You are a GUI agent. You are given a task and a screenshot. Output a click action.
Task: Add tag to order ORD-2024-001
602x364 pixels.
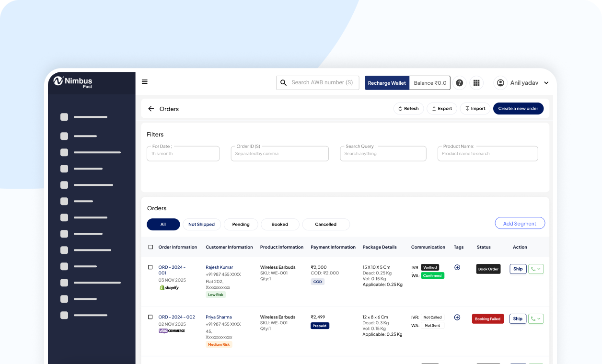[457, 267]
